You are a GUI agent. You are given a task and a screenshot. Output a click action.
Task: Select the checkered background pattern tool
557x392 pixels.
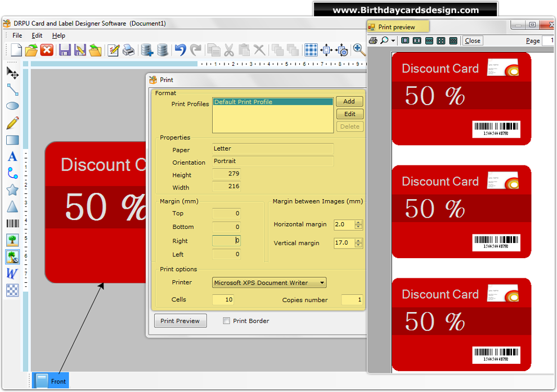pyautogui.click(x=12, y=290)
